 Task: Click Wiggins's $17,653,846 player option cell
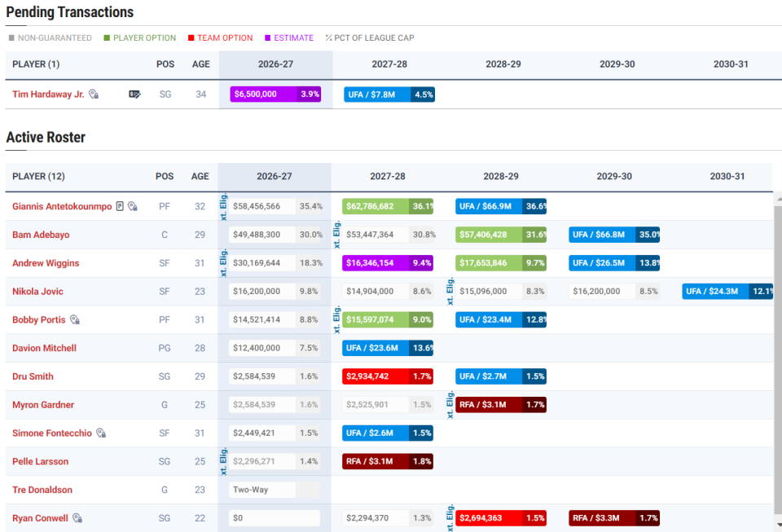click(x=501, y=263)
